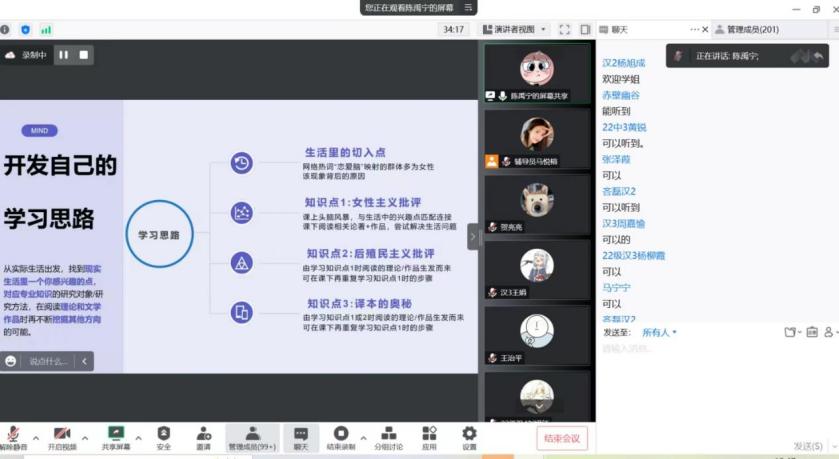839x459 pixels.
Task: Open the 应用 apps panel
Action: pos(429,438)
